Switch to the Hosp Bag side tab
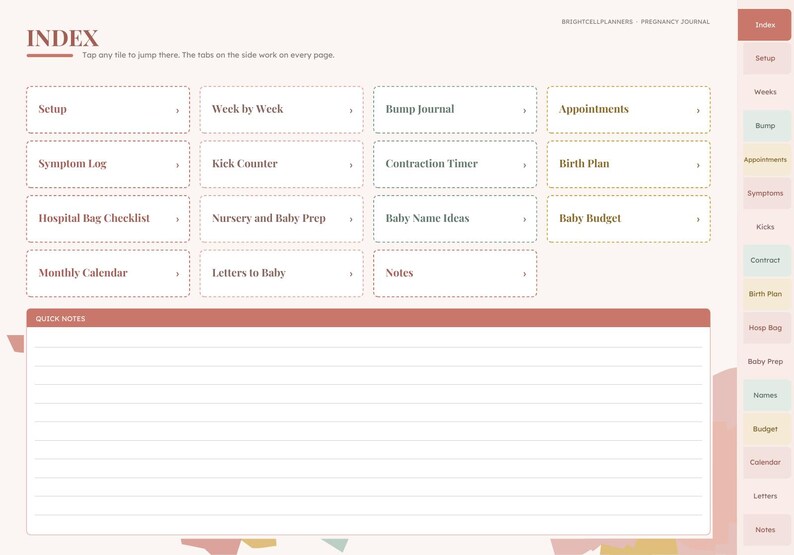The width and height of the screenshot is (794, 555). (x=767, y=328)
